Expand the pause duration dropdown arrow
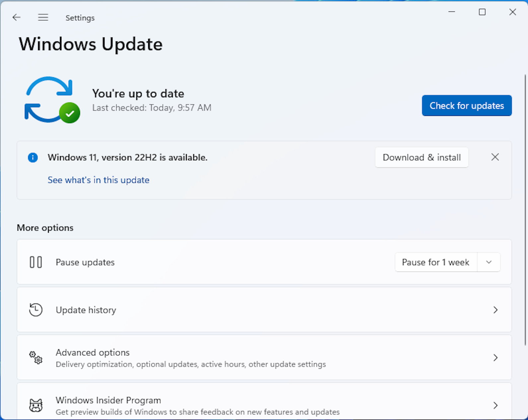528x420 pixels. (x=489, y=262)
